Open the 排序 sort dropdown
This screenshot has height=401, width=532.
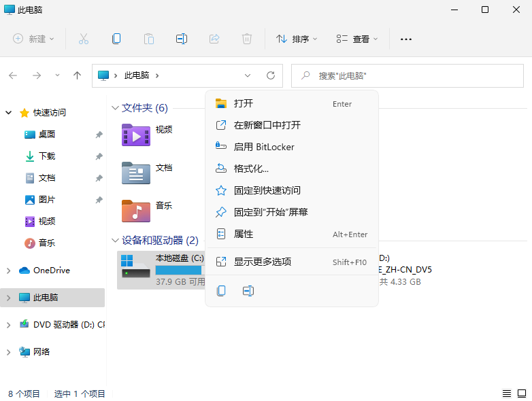(297, 39)
